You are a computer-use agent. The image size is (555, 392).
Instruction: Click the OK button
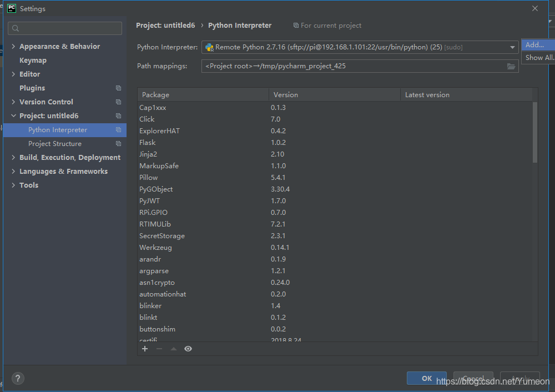coord(426,378)
